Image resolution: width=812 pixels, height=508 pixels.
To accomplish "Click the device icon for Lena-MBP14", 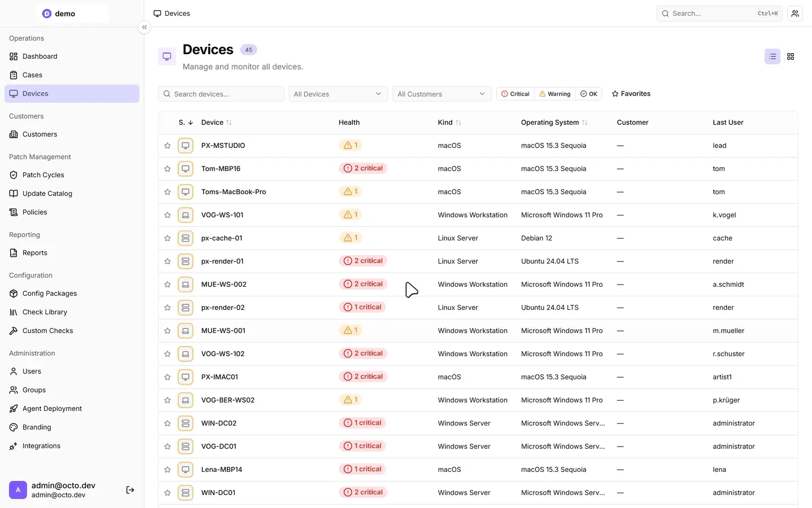I will 186,470.
